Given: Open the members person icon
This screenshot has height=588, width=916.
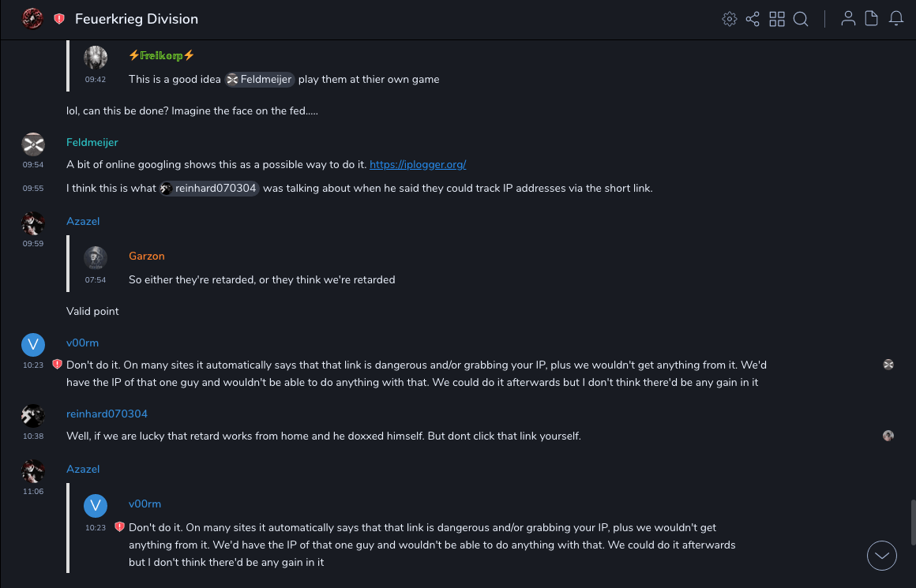Looking at the screenshot, I should 848,19.
